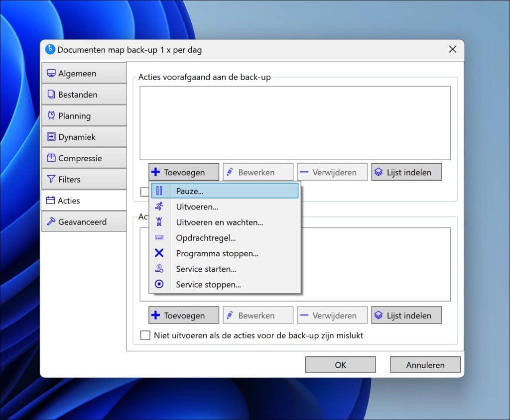The image size is (510, 420).
Task: Click the pencil icon on lower Bewerken
Action: point(230,315)
